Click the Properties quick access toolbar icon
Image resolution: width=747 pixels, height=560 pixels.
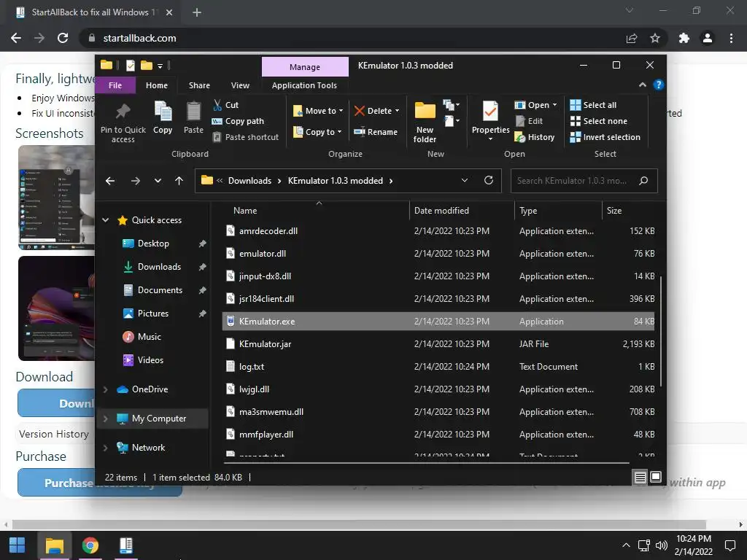pos(130,65)
